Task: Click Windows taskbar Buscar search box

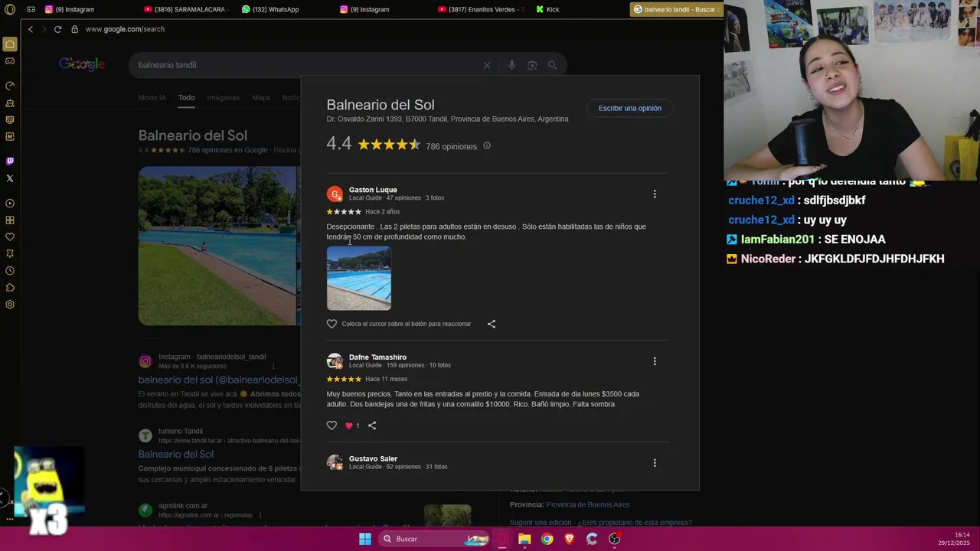Action: (434, 539)
